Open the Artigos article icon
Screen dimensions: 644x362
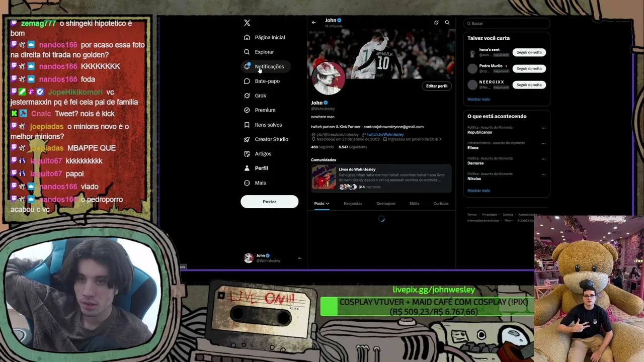tap(247, 154)
